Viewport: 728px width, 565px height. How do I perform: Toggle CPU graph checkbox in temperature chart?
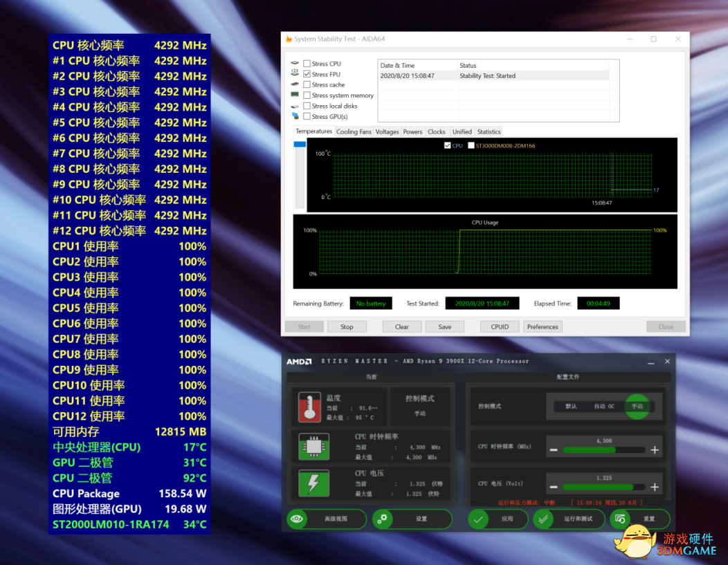pos(447,146)
